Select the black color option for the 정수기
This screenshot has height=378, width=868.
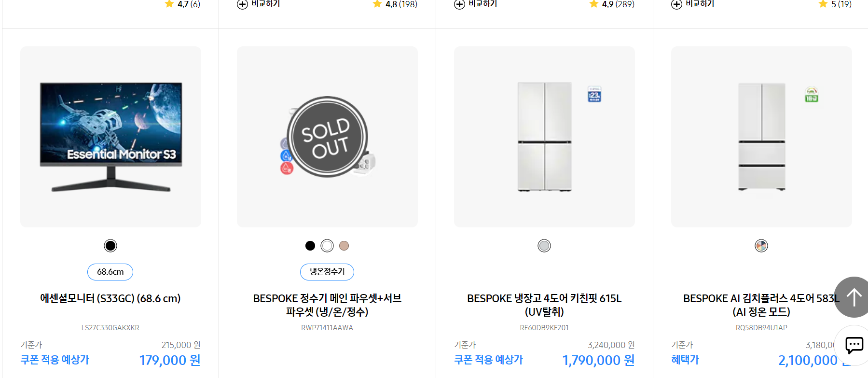pos(310,246)
